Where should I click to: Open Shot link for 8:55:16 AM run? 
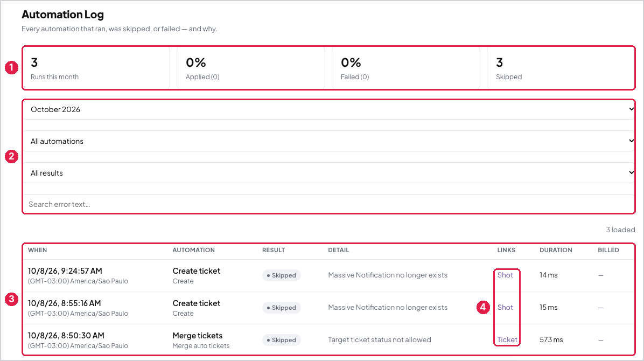click(x=505, y=308)
